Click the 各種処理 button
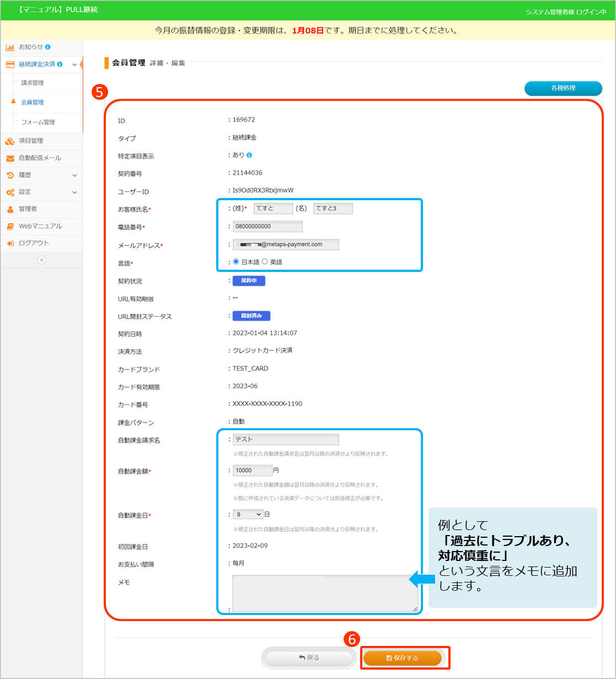The image size is (616, 679). pyautogui.click(x=563, y=88)
